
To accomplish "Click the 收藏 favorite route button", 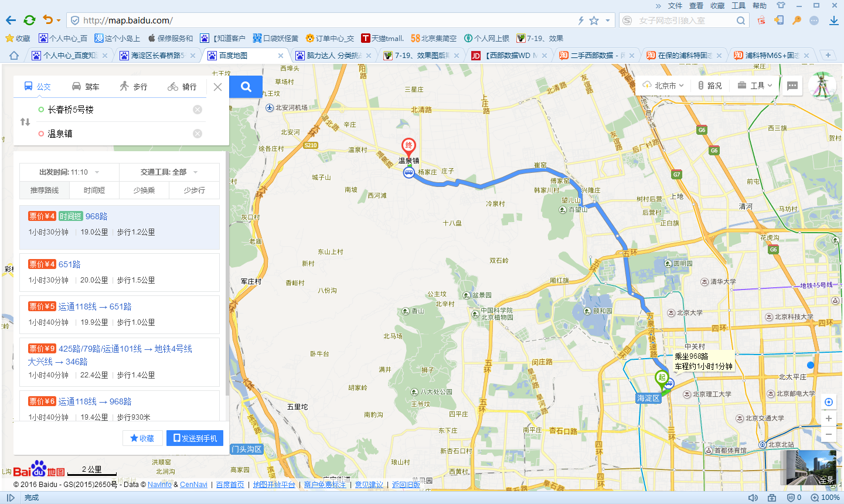I will [142, 438].
